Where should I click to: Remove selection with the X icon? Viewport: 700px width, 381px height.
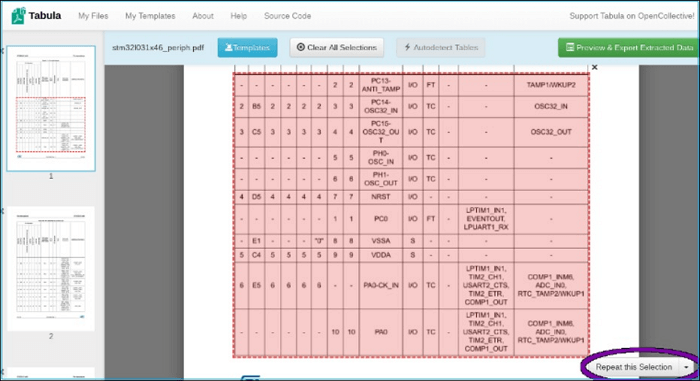click(594, 67)
